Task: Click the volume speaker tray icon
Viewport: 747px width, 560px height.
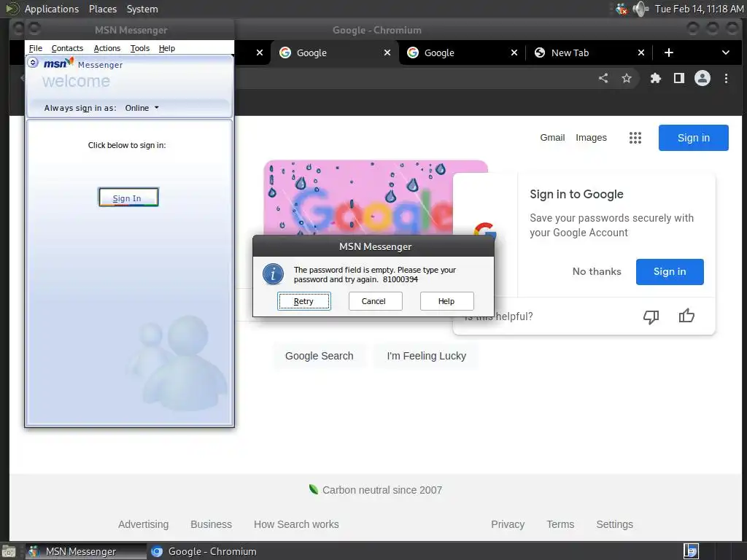Action: (x=640, y=9)
